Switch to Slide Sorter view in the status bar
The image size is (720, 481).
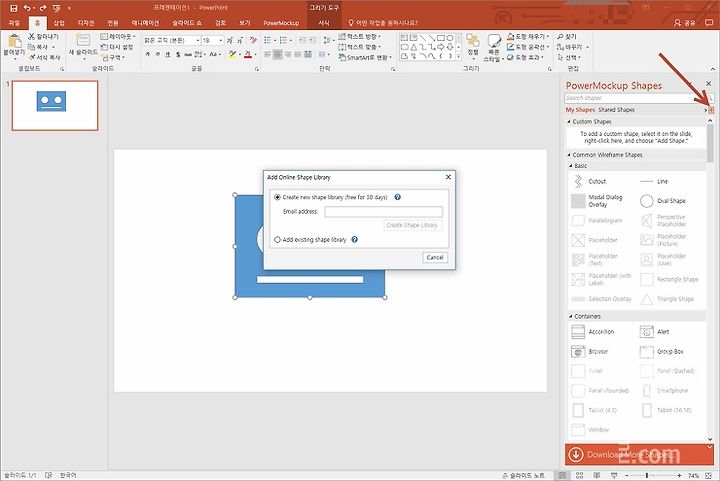point(579,475)
